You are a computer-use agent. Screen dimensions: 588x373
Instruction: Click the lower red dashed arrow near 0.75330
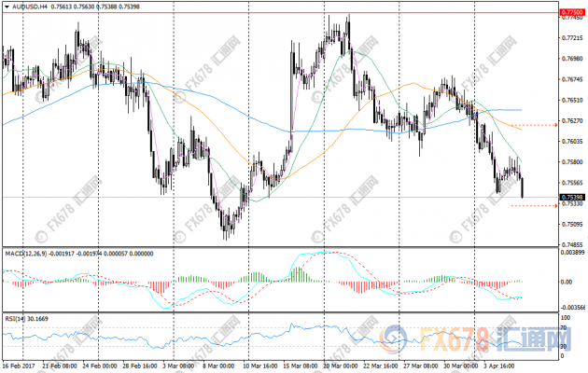[x=536, y=205]
